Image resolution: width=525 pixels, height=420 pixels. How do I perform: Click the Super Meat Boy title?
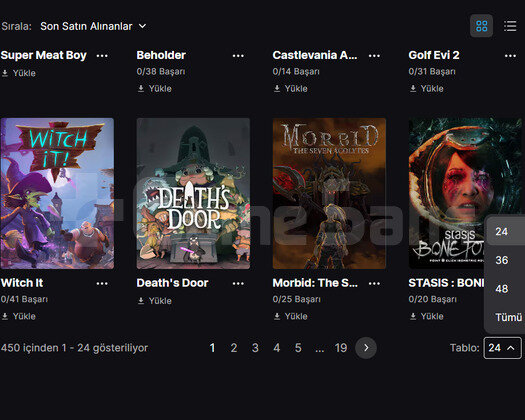44,55
